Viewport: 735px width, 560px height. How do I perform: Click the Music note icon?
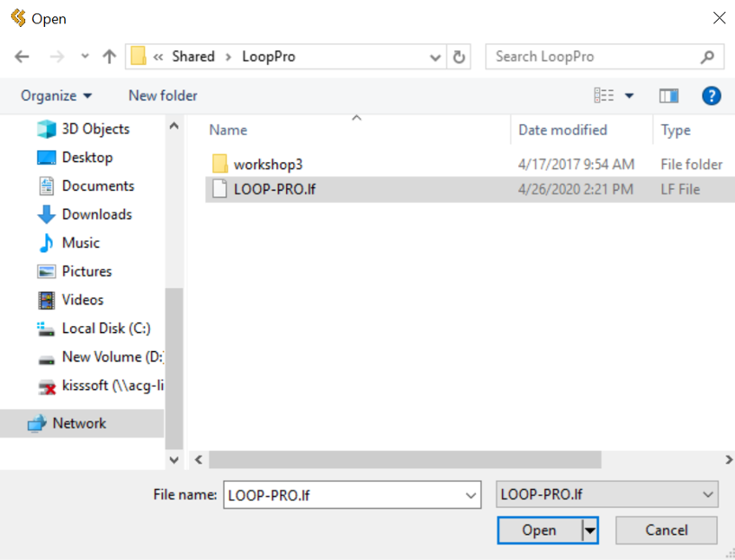click(47, 243)
